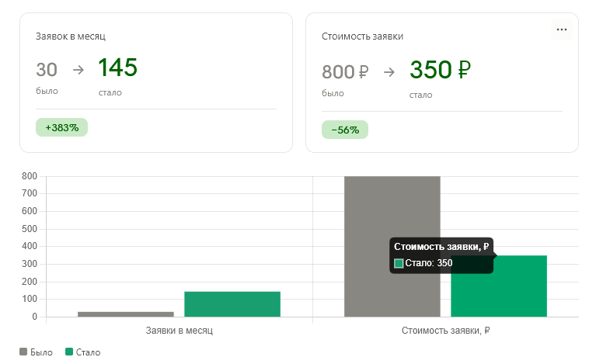
Task: Select the green Заявки в месяц bar
Action: pos(232,303)
